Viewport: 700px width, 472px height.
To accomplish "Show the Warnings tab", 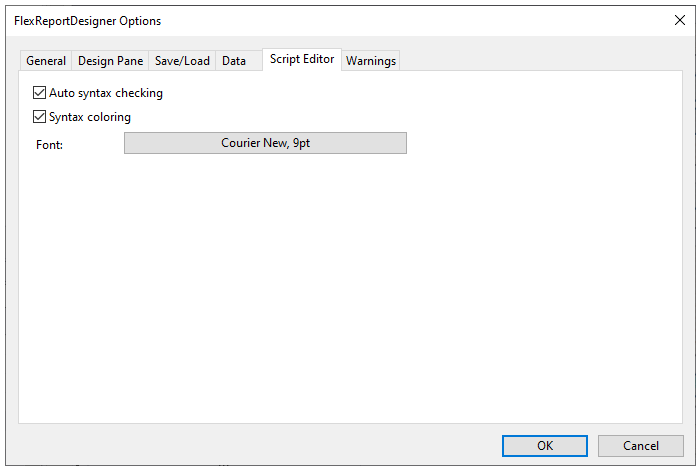I will [x=371, y=61].
